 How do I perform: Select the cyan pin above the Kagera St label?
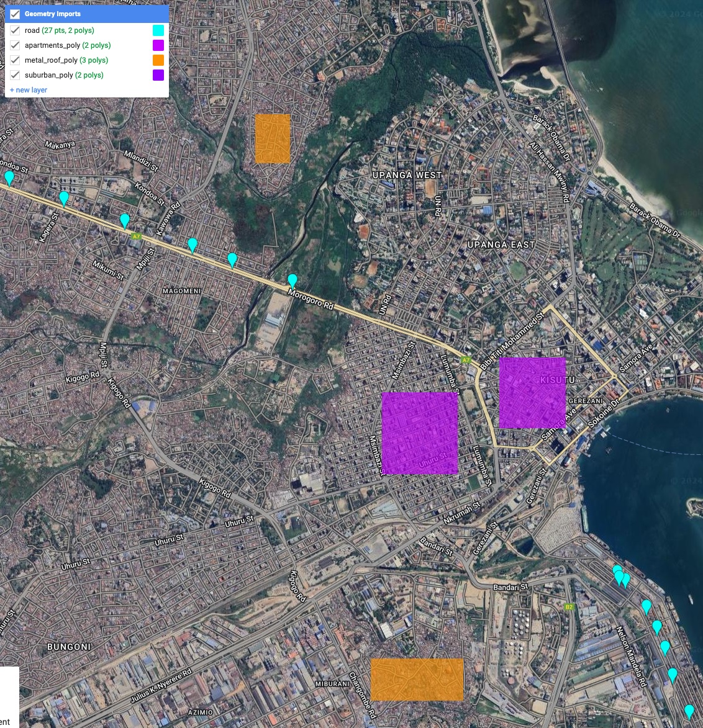point(64,198)
